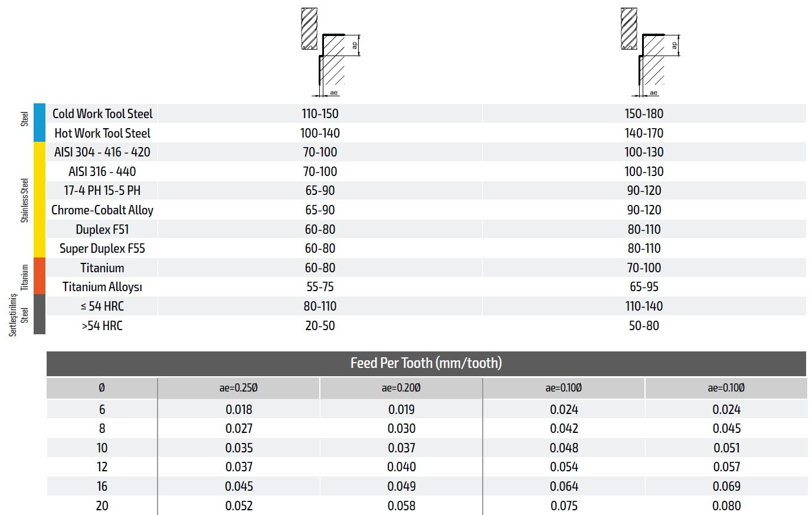The image size is (812, 515).
Task: Click the vertical "Stainless Steel" group label
Action: pyautogui.click(x=25, y=200)
